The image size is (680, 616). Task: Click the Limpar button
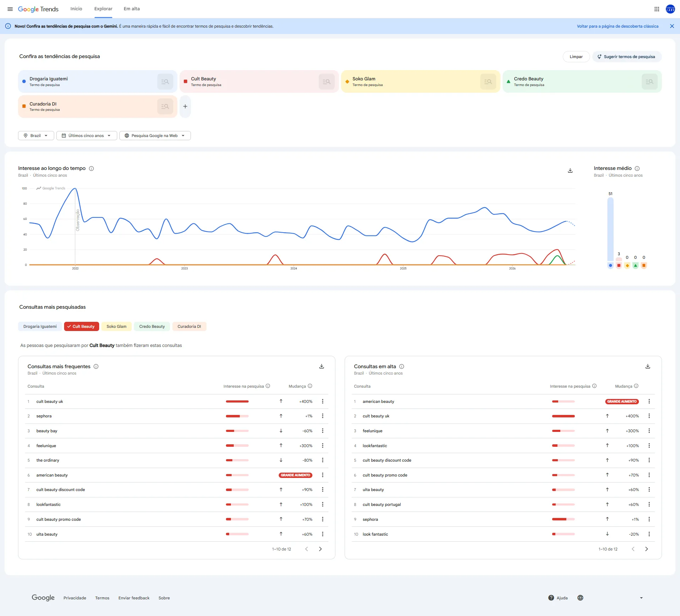pos(576,57)
